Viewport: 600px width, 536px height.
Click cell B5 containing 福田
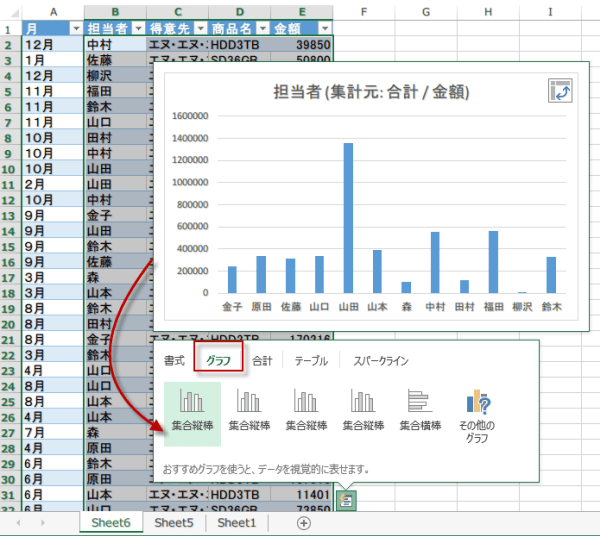(115, 91)
